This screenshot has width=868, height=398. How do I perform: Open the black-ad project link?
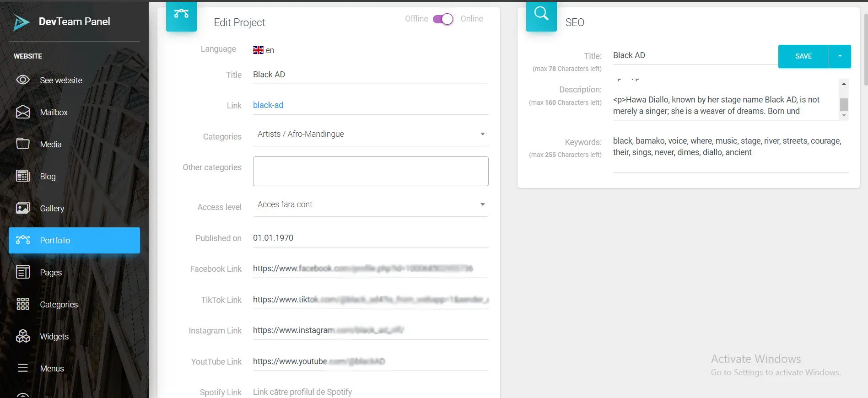(268, 105)
